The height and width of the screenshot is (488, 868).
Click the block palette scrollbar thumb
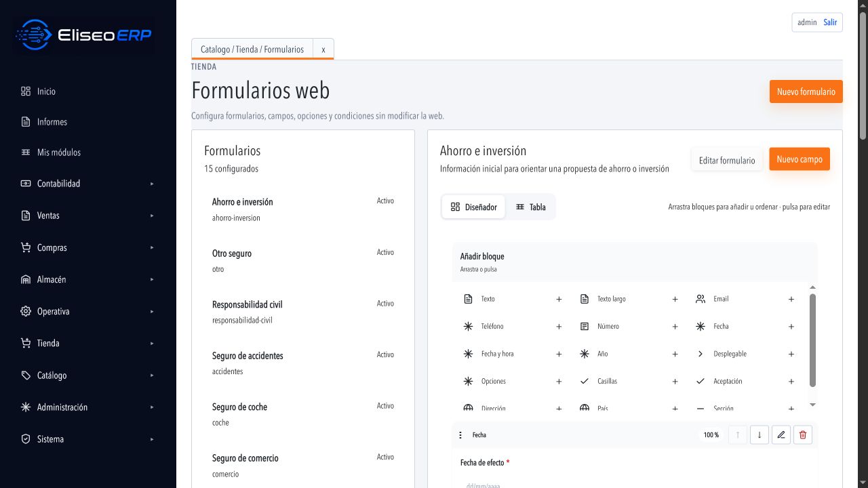coord(812,340)
